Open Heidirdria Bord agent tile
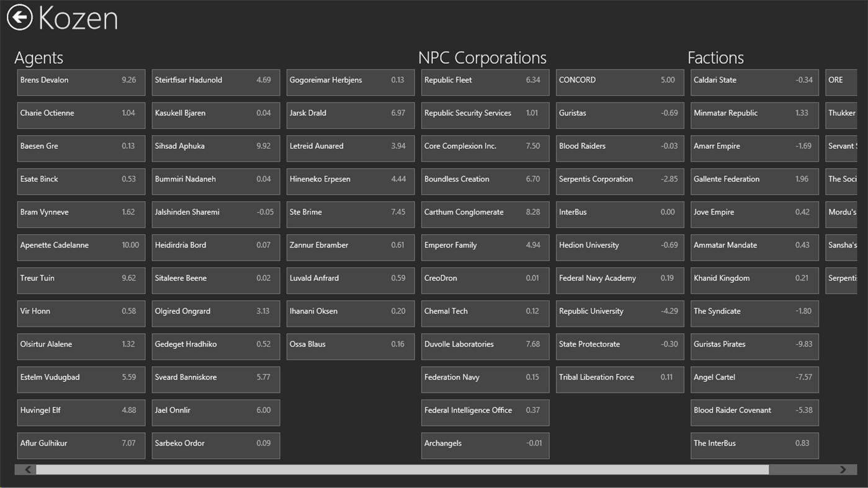868x488 pixels. point(216,247)
